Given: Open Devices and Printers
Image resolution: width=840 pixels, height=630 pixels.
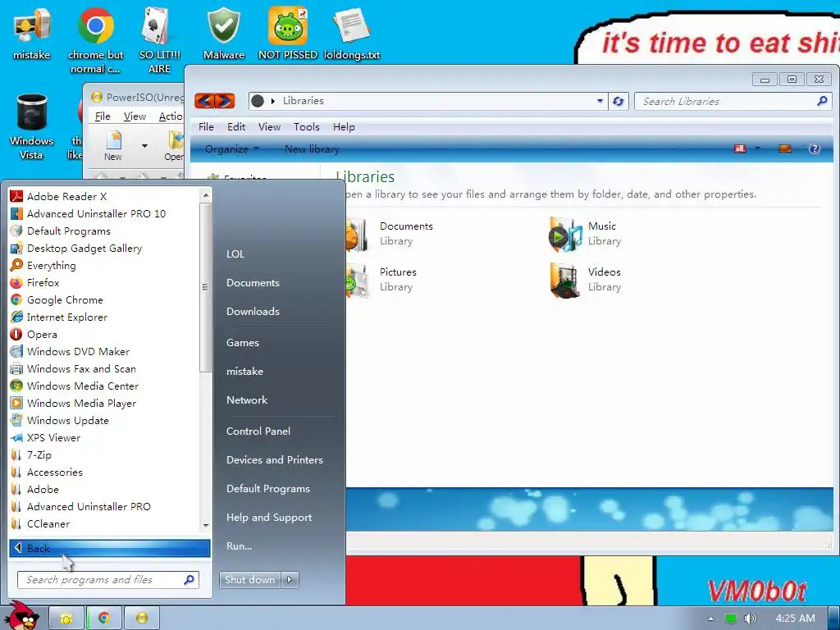Looking at the screenshot, I should (x=274, y=459).
